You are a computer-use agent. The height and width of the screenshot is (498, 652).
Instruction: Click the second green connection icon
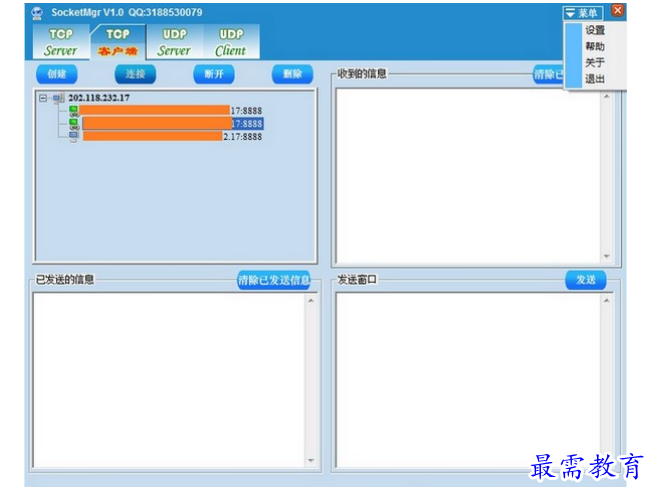74,124
